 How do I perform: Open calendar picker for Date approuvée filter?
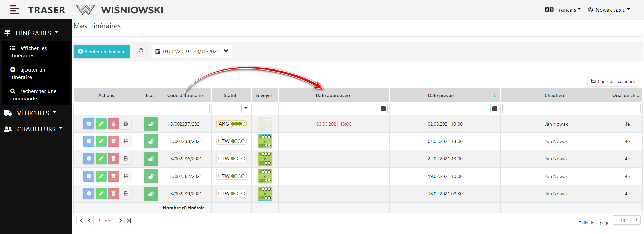[x=383, y=109]
